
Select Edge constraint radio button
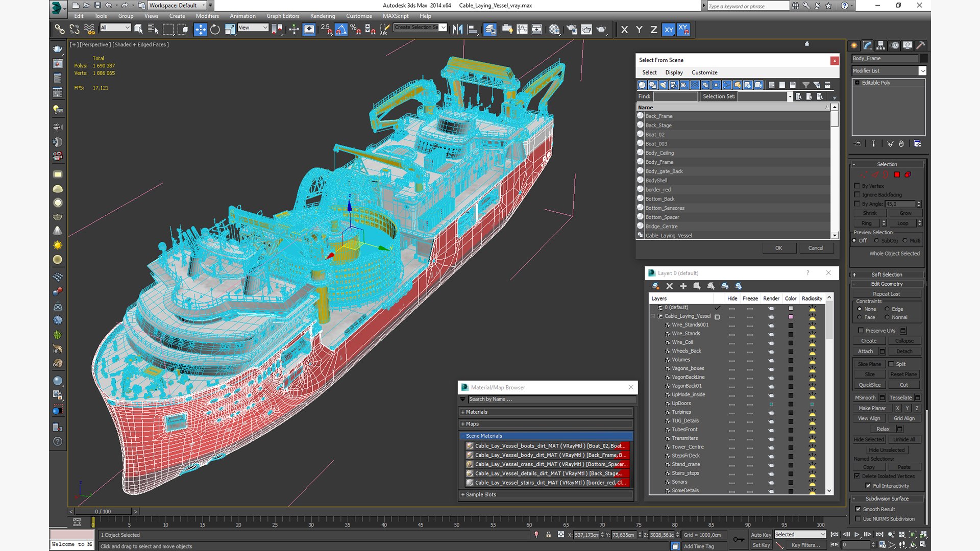tap(887, 309)
